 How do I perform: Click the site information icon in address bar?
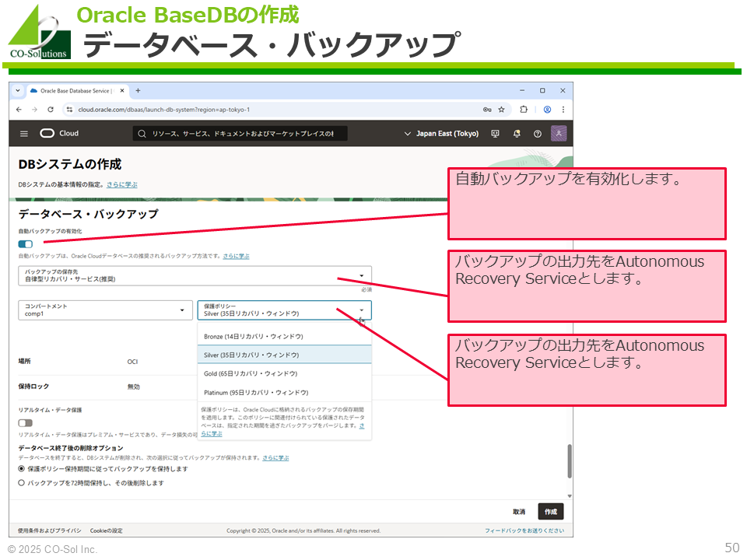tap(69, 110)
